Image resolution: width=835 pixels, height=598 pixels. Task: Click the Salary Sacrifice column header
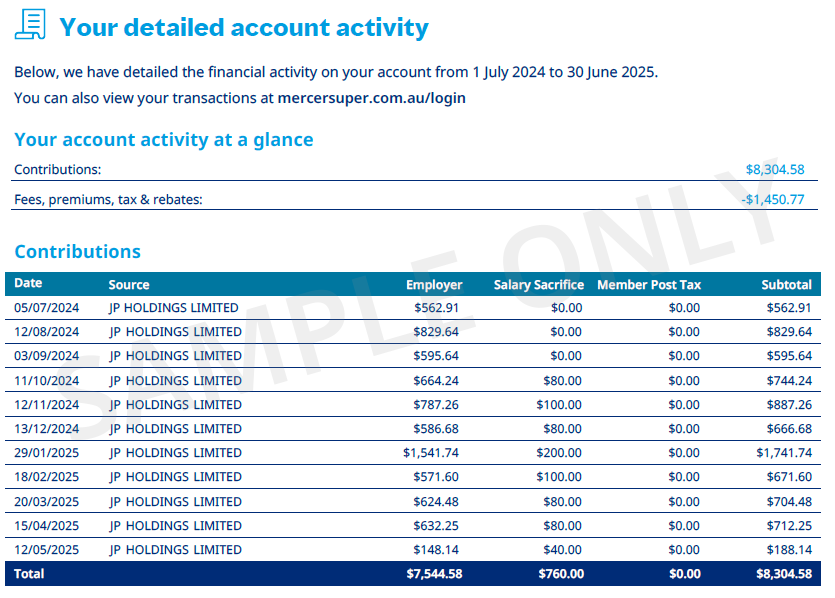pos(538,285)
